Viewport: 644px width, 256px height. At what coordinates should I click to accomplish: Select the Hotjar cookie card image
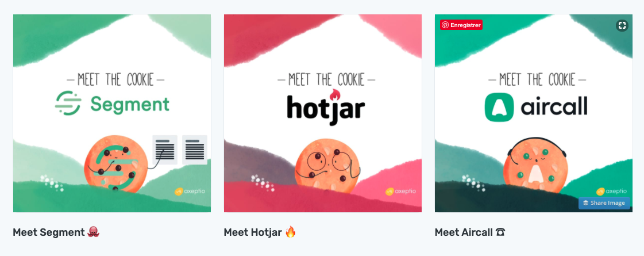pyautogui.click(x=323, y=113)
